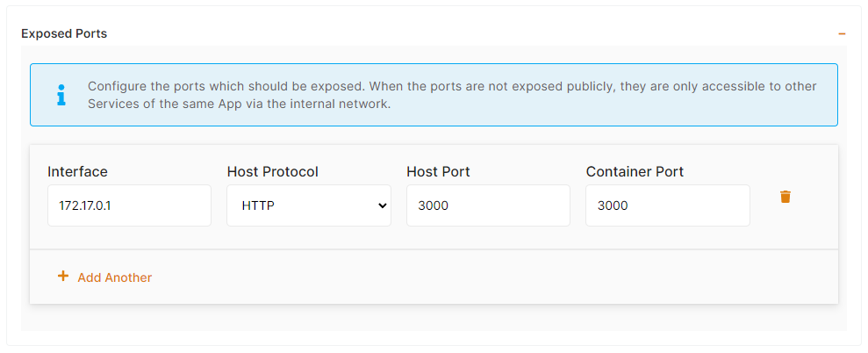Screen dimensions: 868x353
Task: Click the Host Port label
Action: (x=439, y=171)
